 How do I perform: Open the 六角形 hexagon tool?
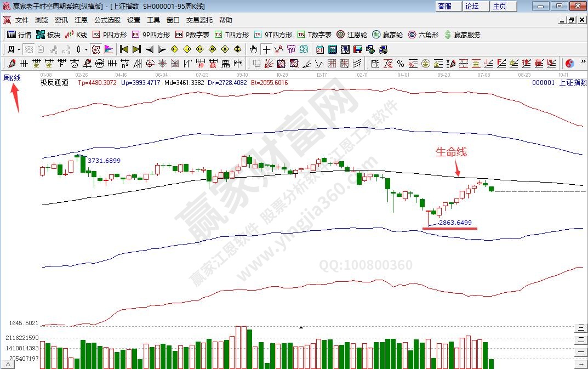click(x=423, y=35)
